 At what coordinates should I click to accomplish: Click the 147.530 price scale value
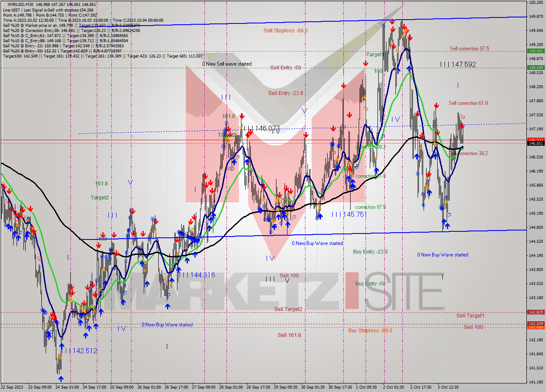click(536, 115)
